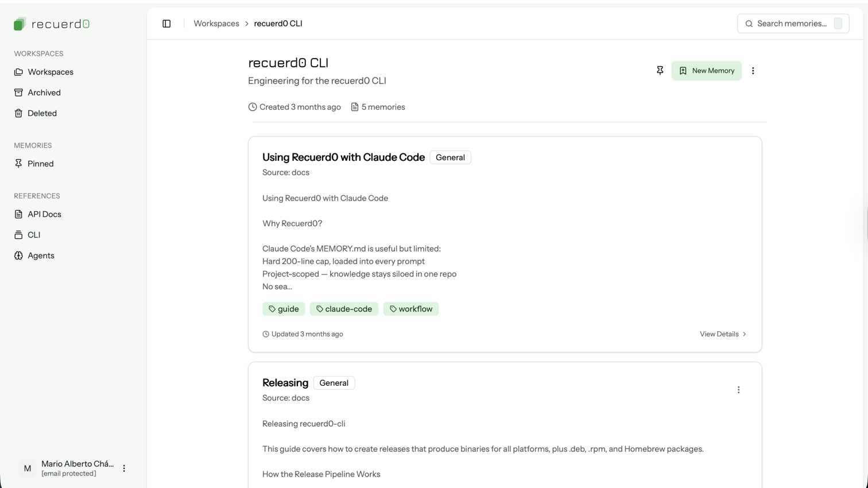
Task: Click the breadcrumb chevron separator
Action: click(247, 24)
